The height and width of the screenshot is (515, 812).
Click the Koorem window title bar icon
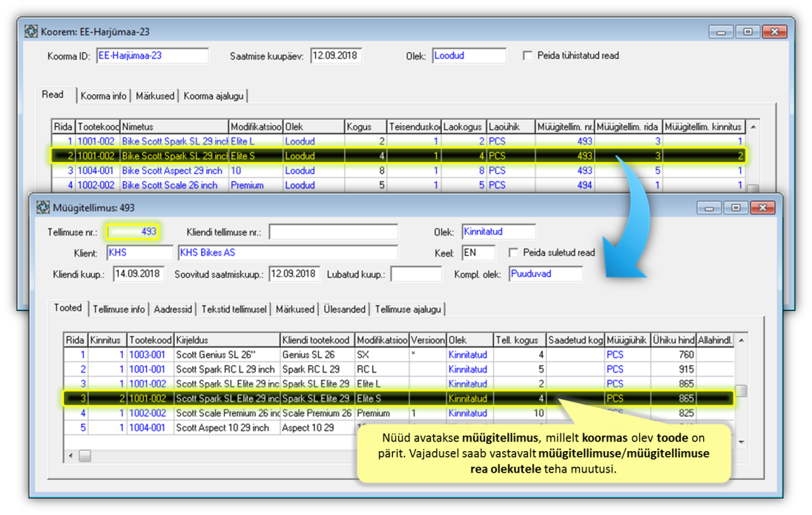(x=31, y=32)
